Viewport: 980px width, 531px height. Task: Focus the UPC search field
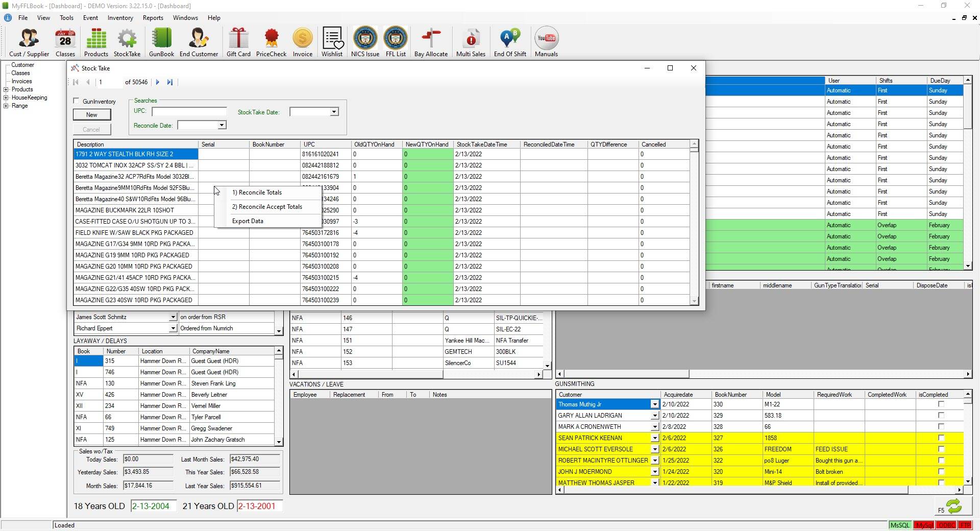coord(189,111)
